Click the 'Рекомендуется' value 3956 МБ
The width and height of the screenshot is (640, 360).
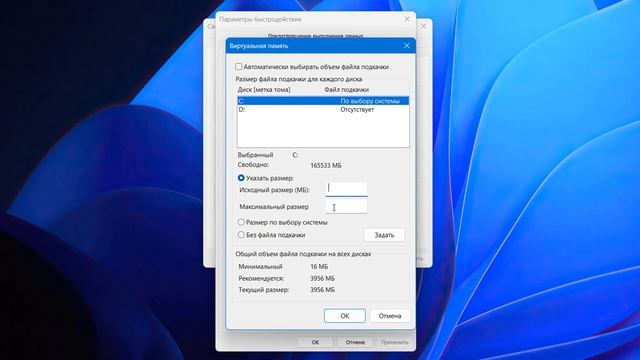(322, 278)
